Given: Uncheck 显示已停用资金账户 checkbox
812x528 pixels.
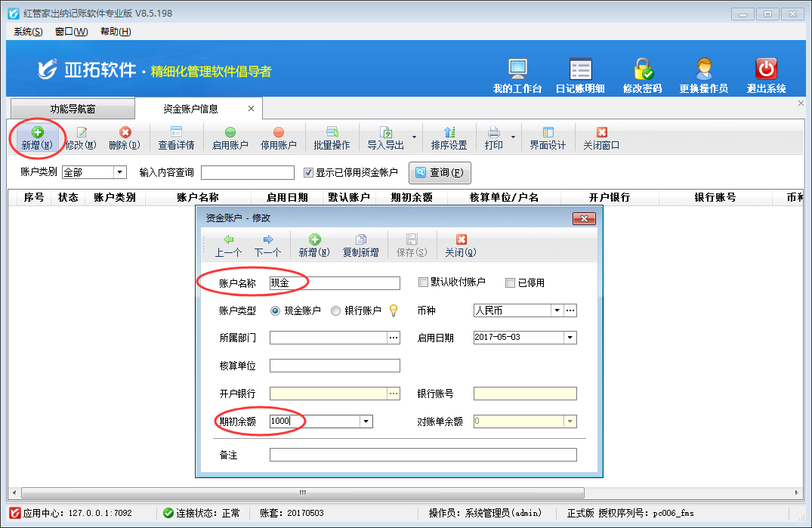Looking at the screenshot, I should coord(308,172).
